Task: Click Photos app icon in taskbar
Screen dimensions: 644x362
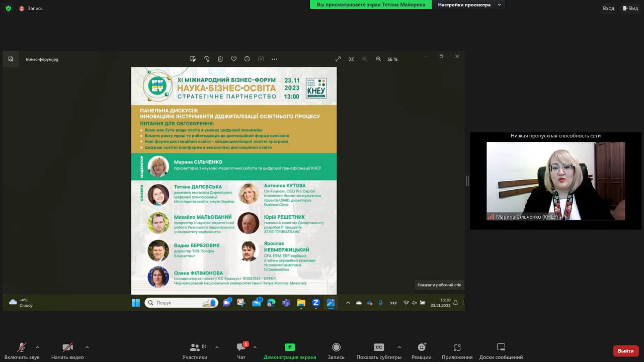Action: [x=331, y=303]
